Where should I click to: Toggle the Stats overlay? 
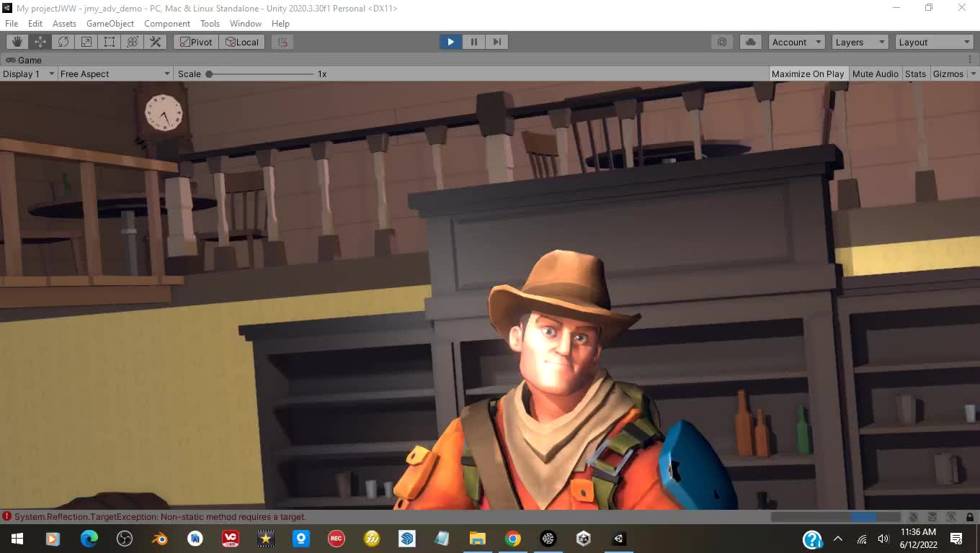[915, 73]
